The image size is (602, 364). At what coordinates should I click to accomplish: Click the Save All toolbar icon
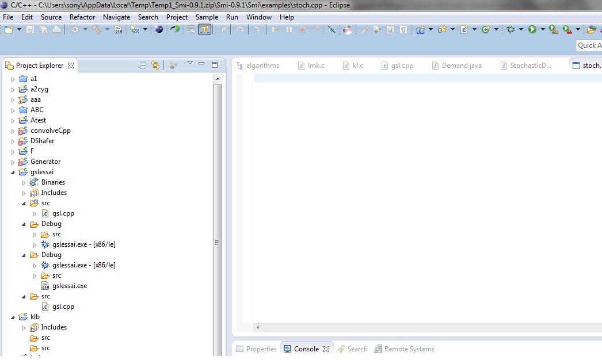click(43, 29)
